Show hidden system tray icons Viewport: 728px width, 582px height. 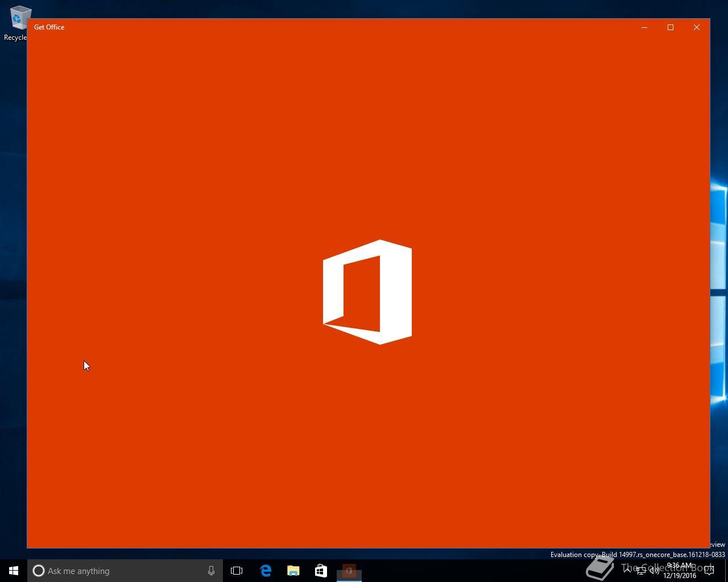tap(627, 571)
